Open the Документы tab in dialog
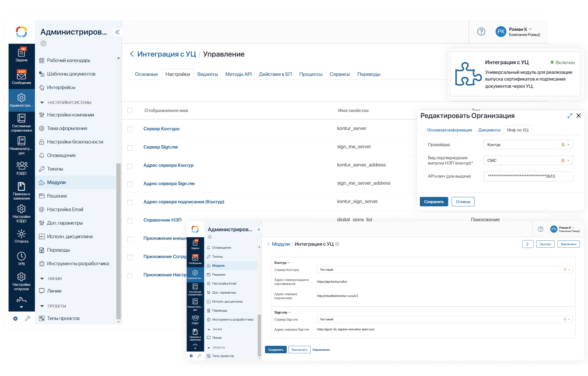 click(x=489, y=130)
